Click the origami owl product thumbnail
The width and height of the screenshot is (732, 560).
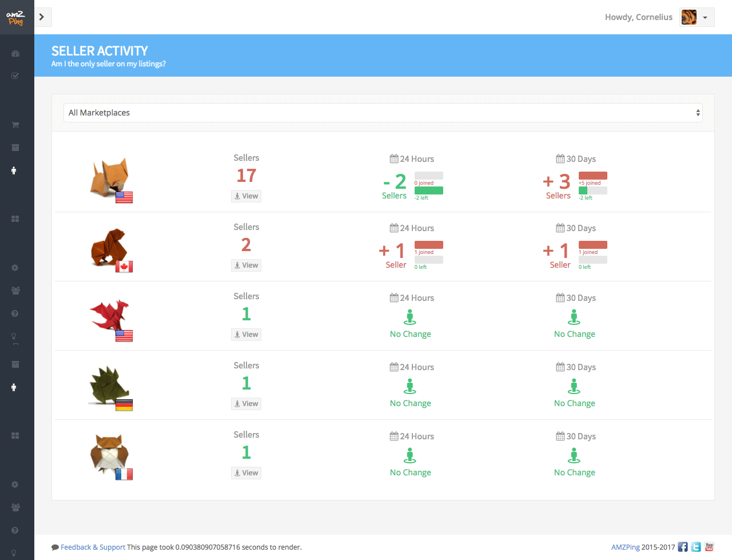[x=110, y=453]
